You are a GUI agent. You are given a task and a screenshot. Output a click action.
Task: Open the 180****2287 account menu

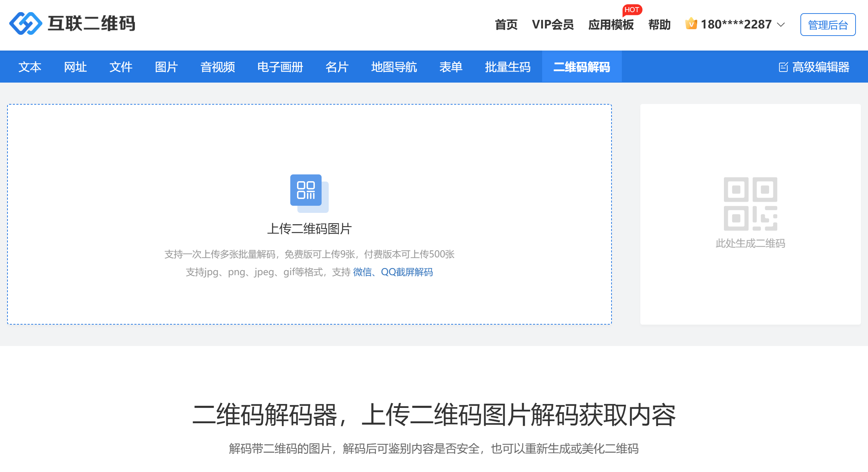[736, 24]
